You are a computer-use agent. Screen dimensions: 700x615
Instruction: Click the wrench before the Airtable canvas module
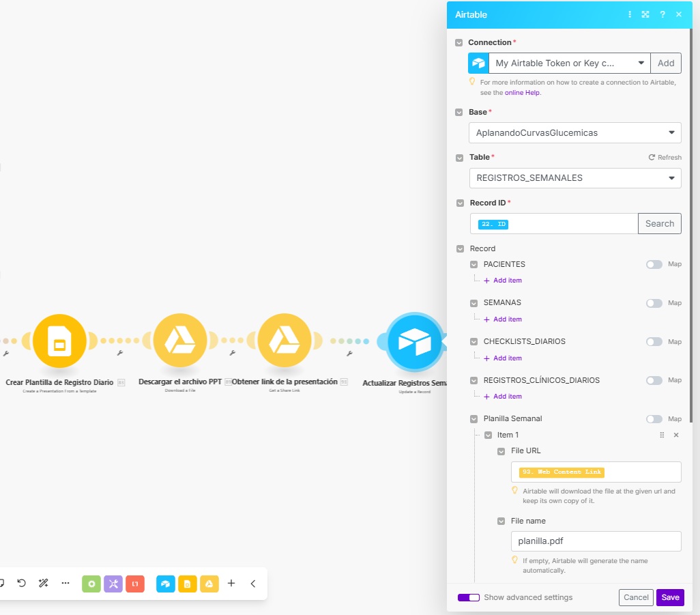point(349,354)
